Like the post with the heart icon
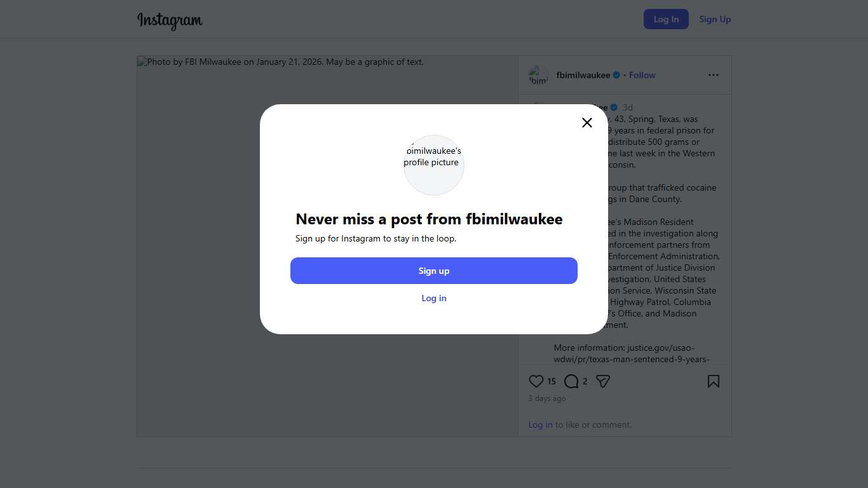The image size is (868, 488). (x=536, y=381)
